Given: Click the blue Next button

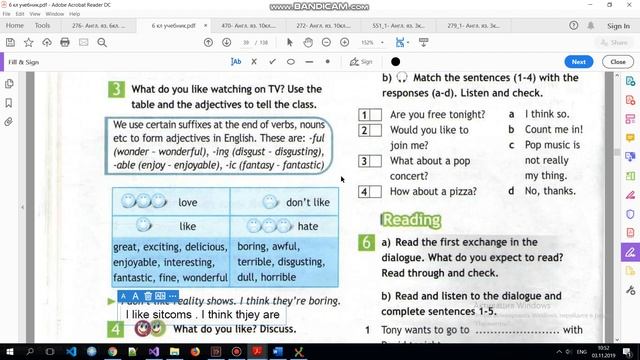Looking at the screenshot, I should (579, 62).
